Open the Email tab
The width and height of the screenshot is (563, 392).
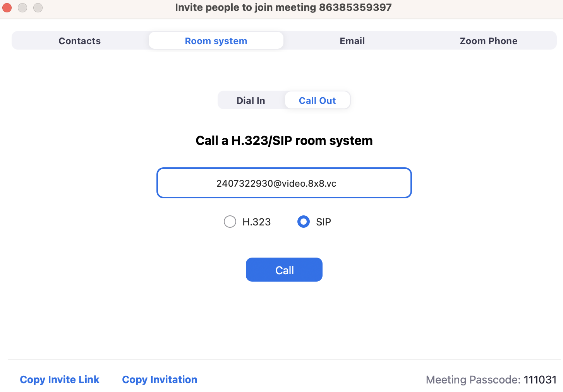[352, 41]
